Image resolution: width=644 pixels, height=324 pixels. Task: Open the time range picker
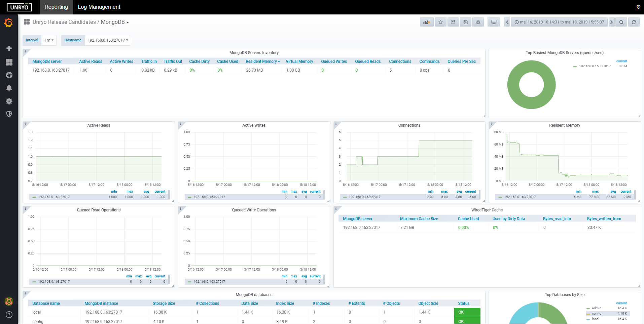pos(559,22)
